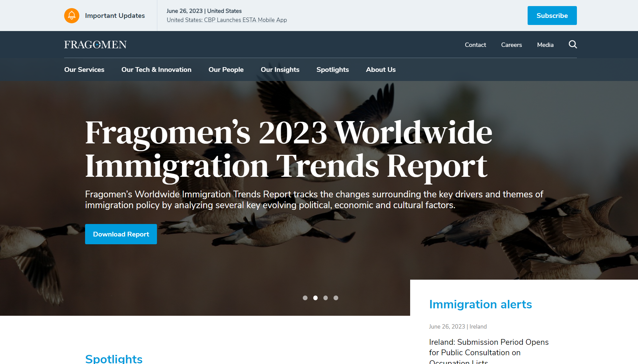Select the first carousel slide dot
Viewport: 638px width, 364px height.
tap(305, 298)
